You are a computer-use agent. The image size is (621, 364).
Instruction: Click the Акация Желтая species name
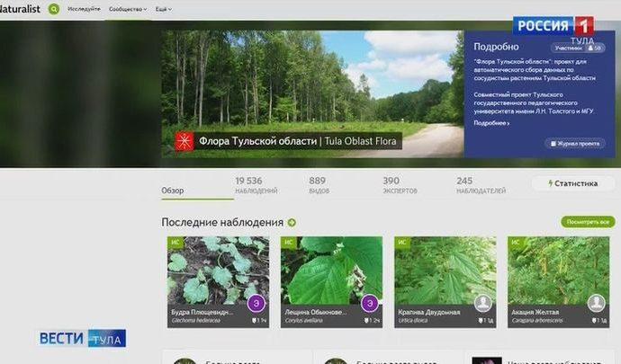[x=535, y=312]
